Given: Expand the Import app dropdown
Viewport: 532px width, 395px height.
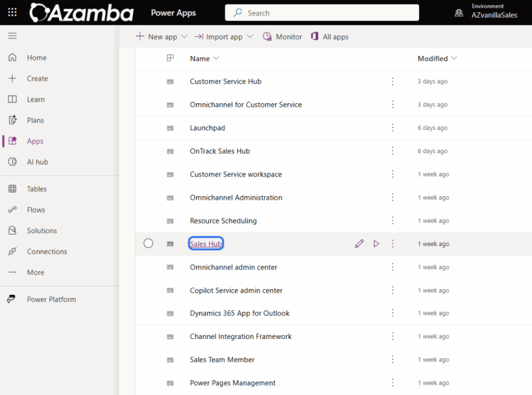Looking at the screenshot, I should pyautogui.click(x=250, y=37).
